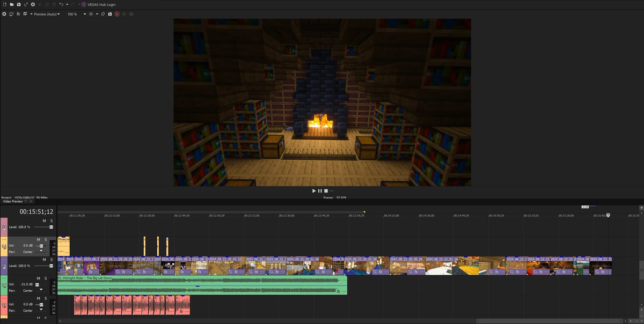Click the 100 % preview zoom value
The height and width of the screenshot is (324, 644).
[x=72, y=14]
